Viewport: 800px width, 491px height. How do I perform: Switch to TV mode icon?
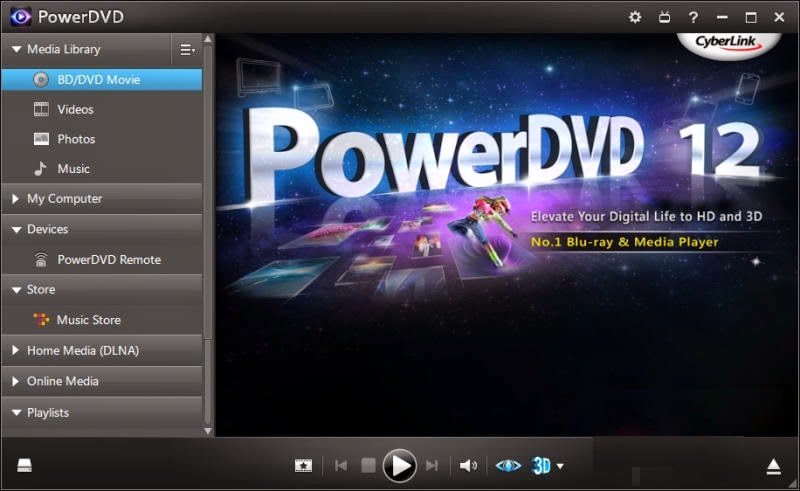tap(664, 17)
